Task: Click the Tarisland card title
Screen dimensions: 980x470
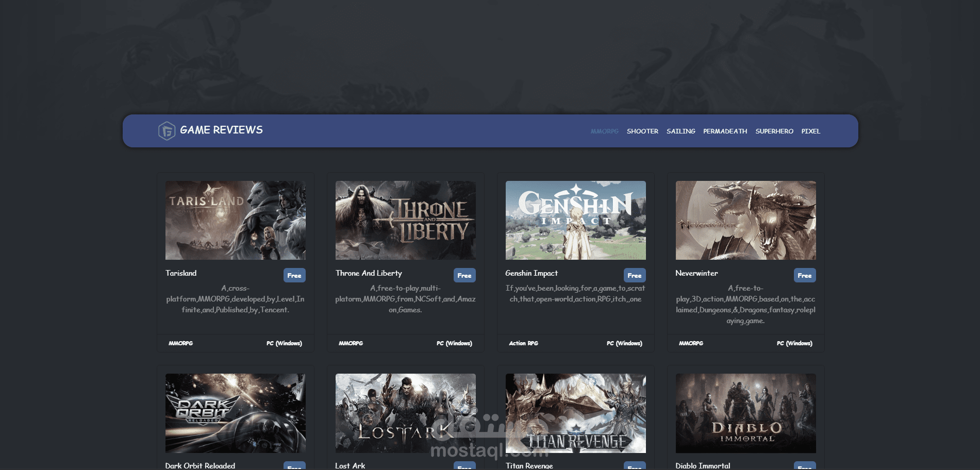Action: pyautogui.click(x=181, y=273)
